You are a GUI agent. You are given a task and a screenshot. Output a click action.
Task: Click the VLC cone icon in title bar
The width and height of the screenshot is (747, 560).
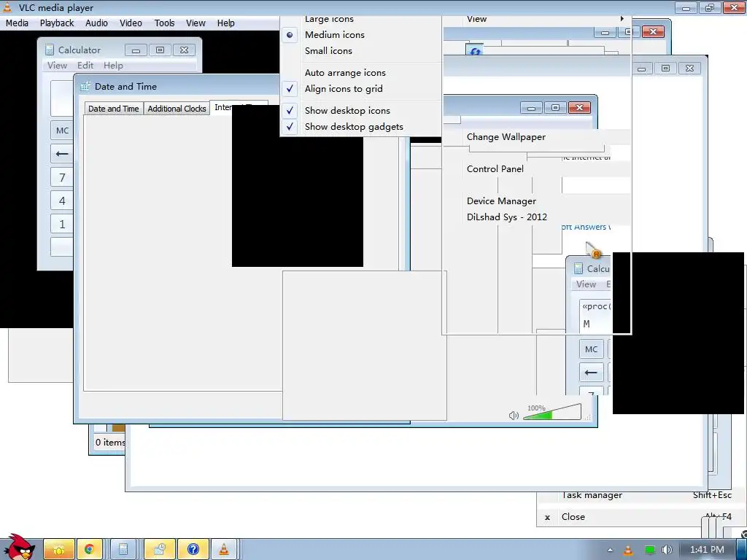point(7,7)
